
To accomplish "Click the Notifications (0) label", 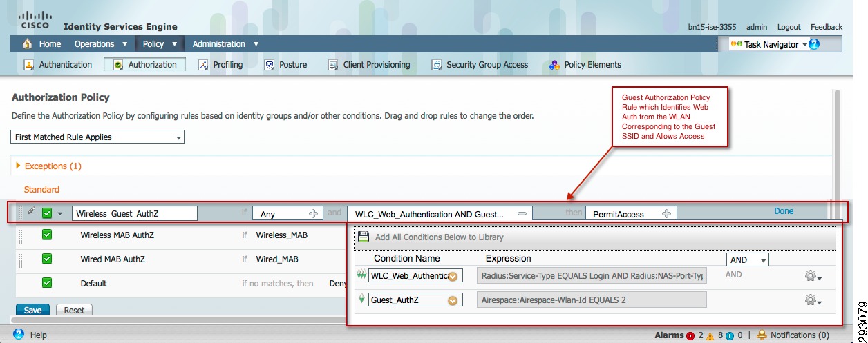I will [x=800, y=335].
